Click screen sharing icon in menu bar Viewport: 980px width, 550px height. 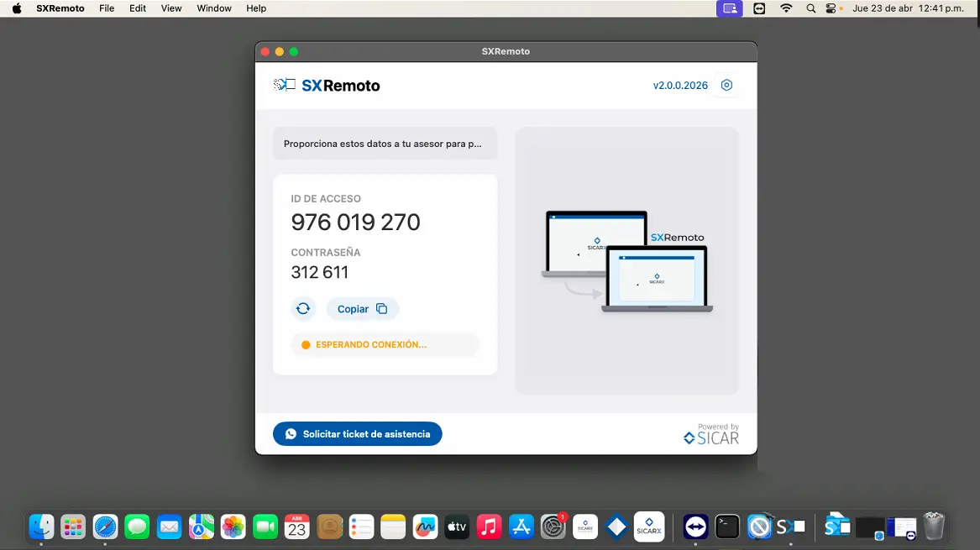tap(730, 8)
